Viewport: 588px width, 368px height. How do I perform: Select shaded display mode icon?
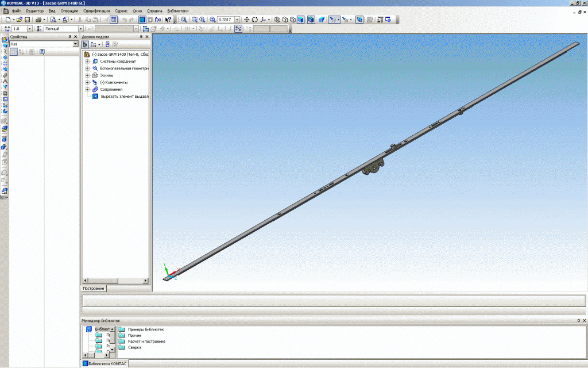pos(300,20)
